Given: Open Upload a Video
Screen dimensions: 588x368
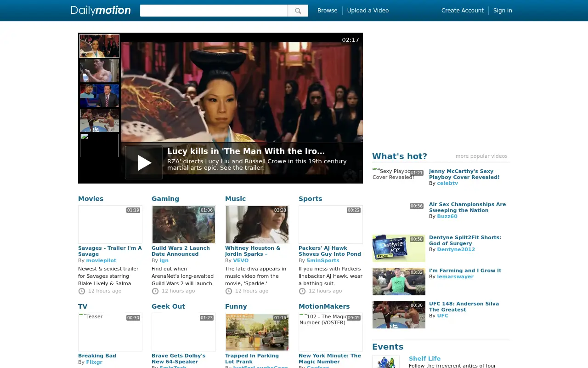Looking at the screenshot, I should pyautogui.click(x=368, y=11).
